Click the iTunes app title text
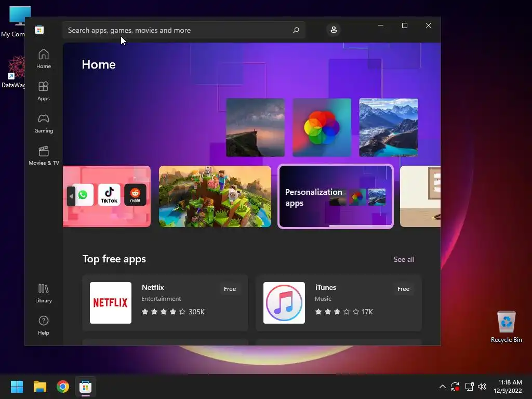 click(326, 287)
